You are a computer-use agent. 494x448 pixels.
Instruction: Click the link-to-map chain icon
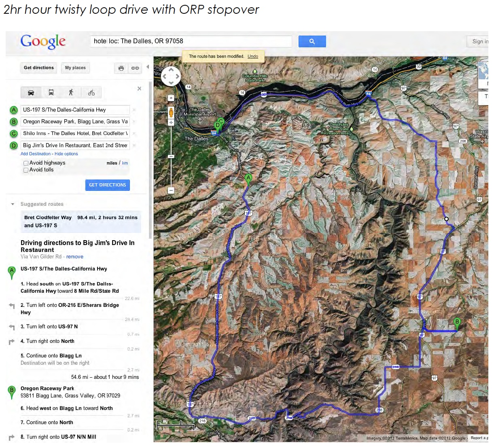point(135,68)
